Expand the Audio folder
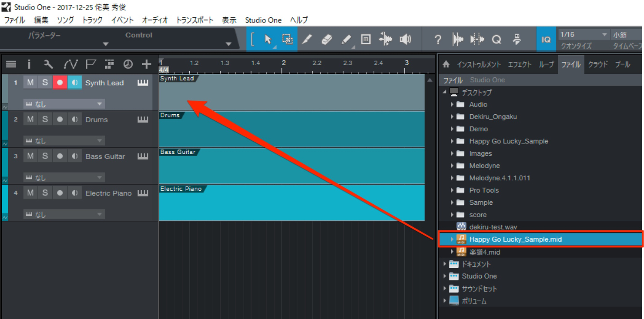The width and height of the screenshot is (644, 319). [x=452, y=104]
